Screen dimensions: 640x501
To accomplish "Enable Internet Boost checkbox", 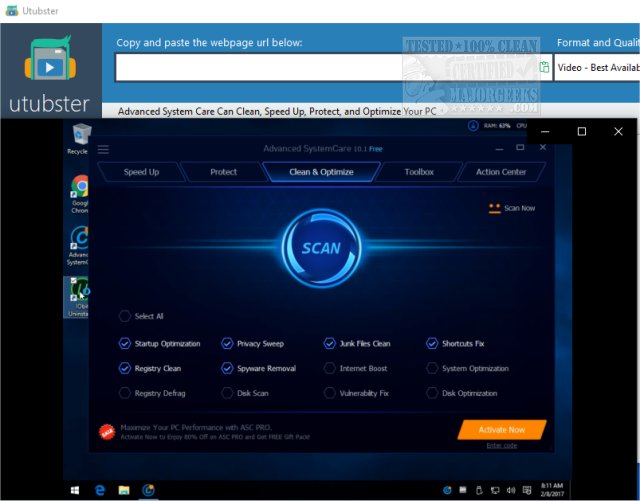I will click(x=329, y=368).
